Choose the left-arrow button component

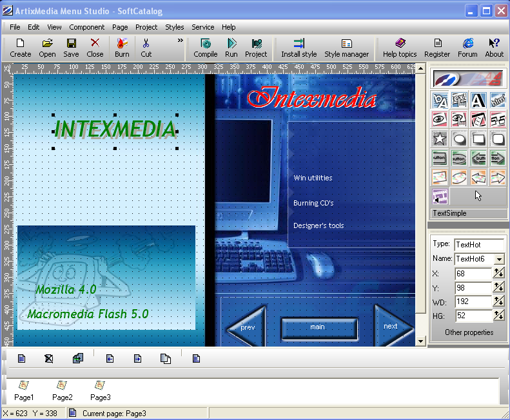coord(478,158)
